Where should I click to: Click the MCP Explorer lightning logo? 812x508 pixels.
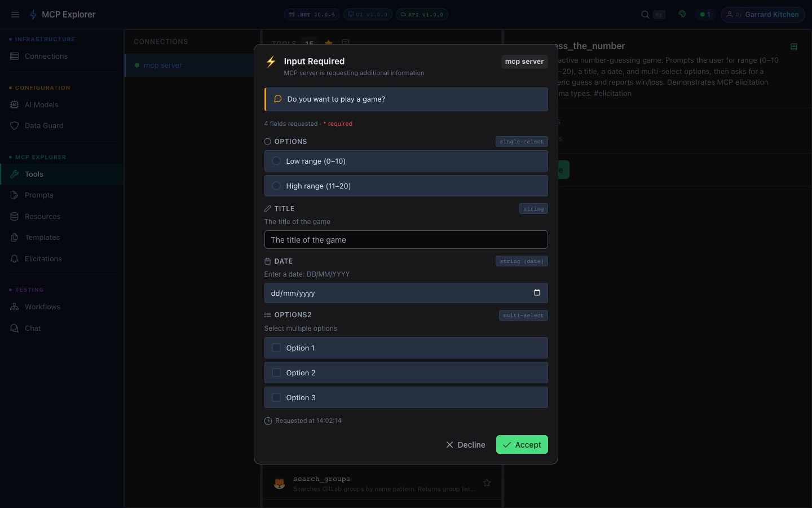coord(32,15)
